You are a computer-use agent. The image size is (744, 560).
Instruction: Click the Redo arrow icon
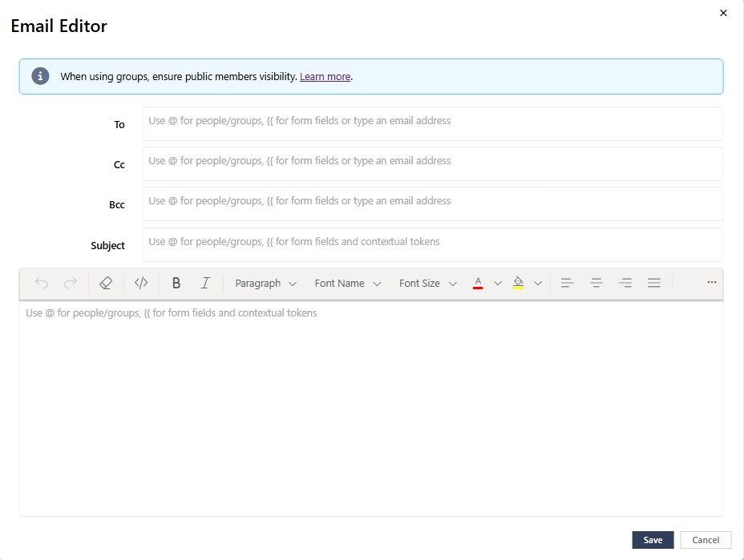pos(71,283)
